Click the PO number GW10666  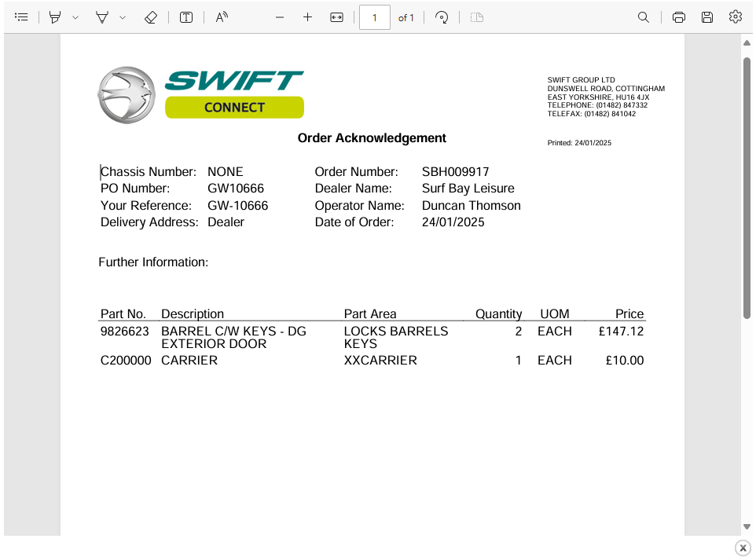(x=236, y=189)
